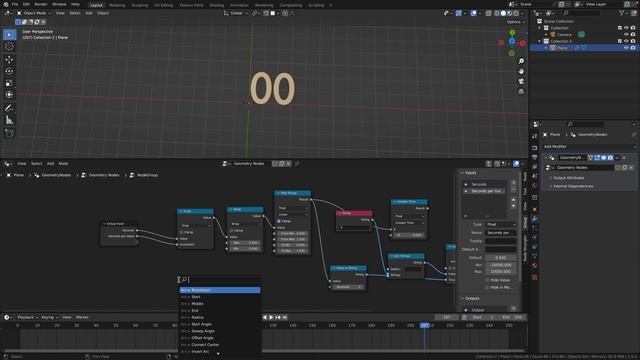640x360 pixels.
Task: Select the Transform tool
Action: 9,95
